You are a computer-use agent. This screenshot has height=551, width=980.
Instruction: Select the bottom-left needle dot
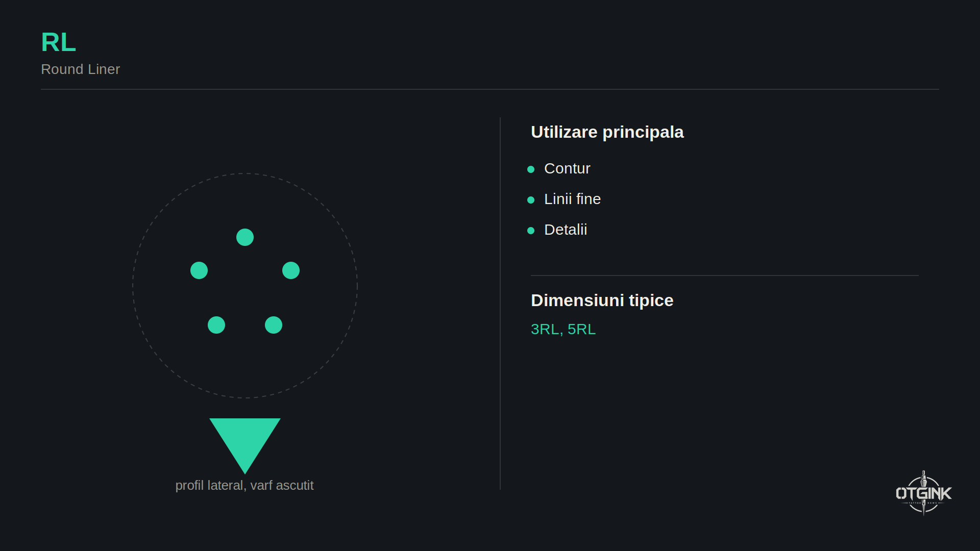(216, 325)
